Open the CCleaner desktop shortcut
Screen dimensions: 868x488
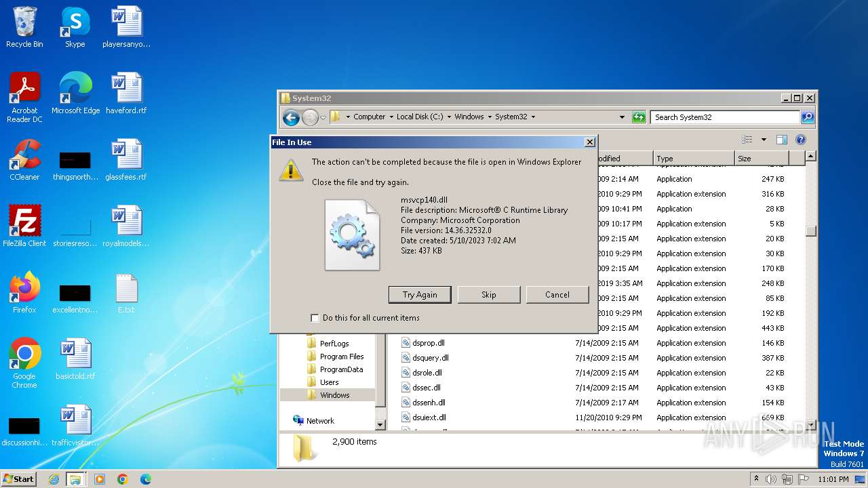click(24, 160)
